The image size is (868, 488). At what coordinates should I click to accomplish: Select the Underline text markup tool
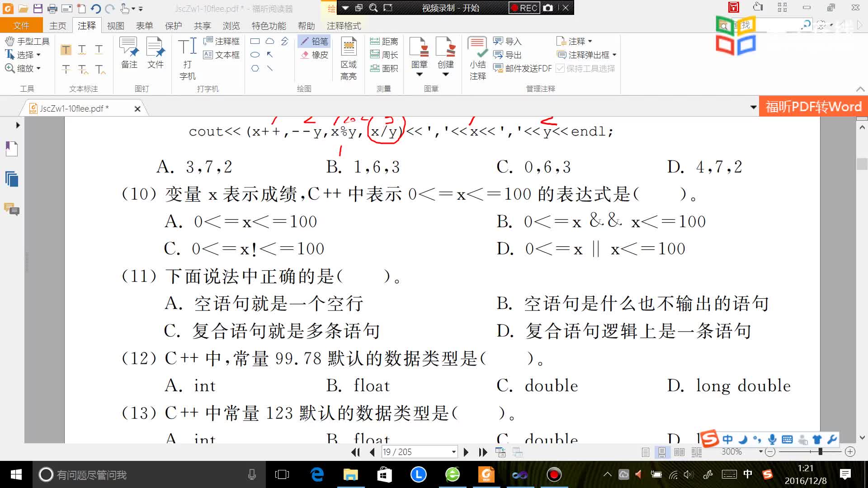(99, 50)
